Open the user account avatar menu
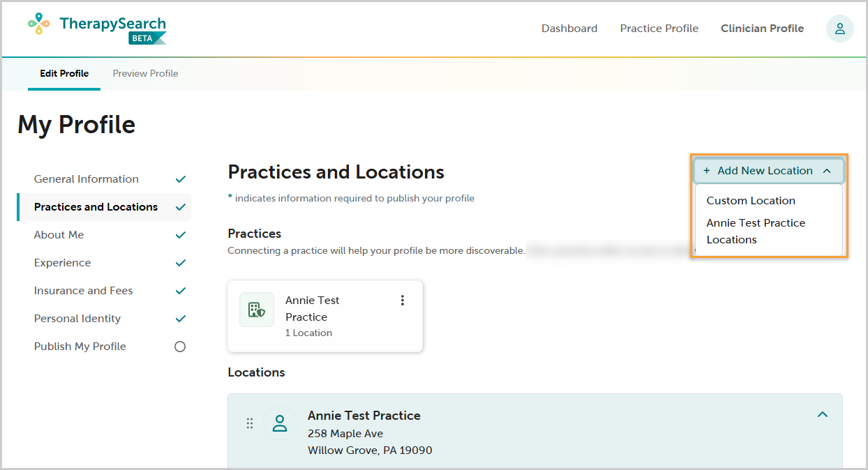 click(x=839, y=29)
